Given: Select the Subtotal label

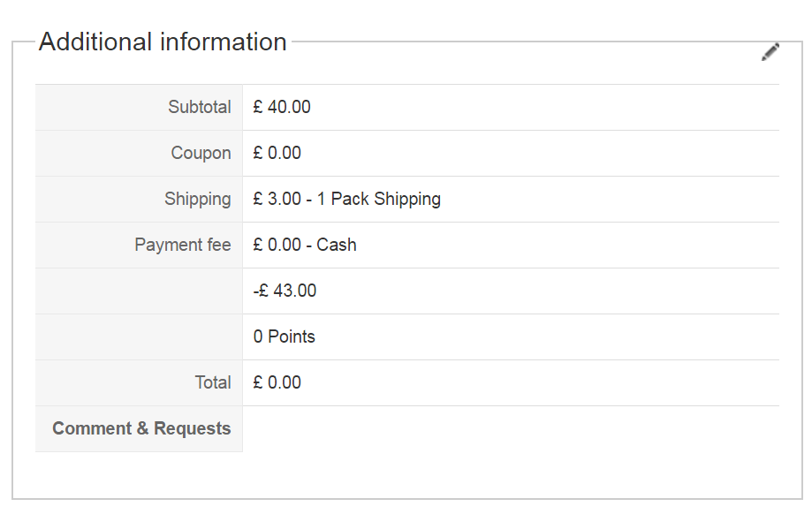Looking at the screenshot, I should [x=200, y=108].
